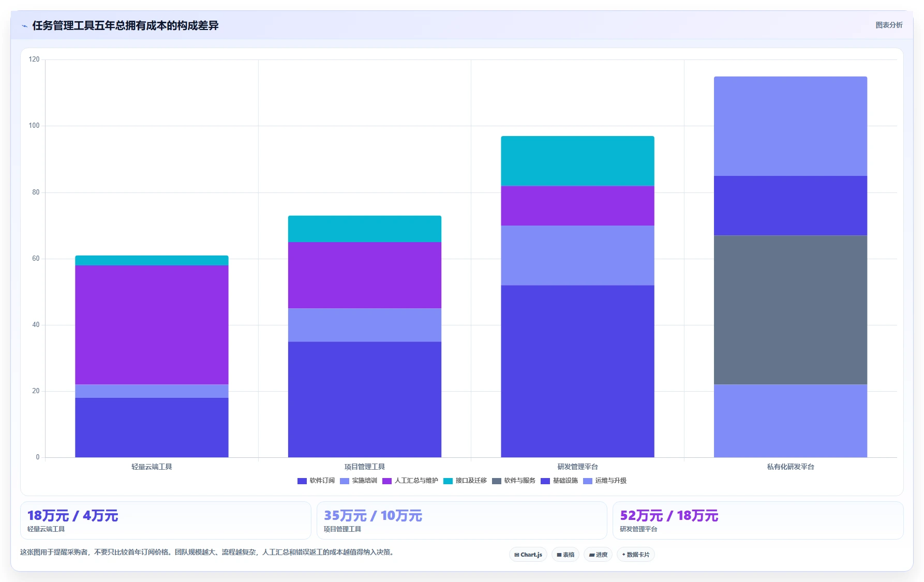
Task: Click the 图表分析 label in header
Action: click(889, 25)
